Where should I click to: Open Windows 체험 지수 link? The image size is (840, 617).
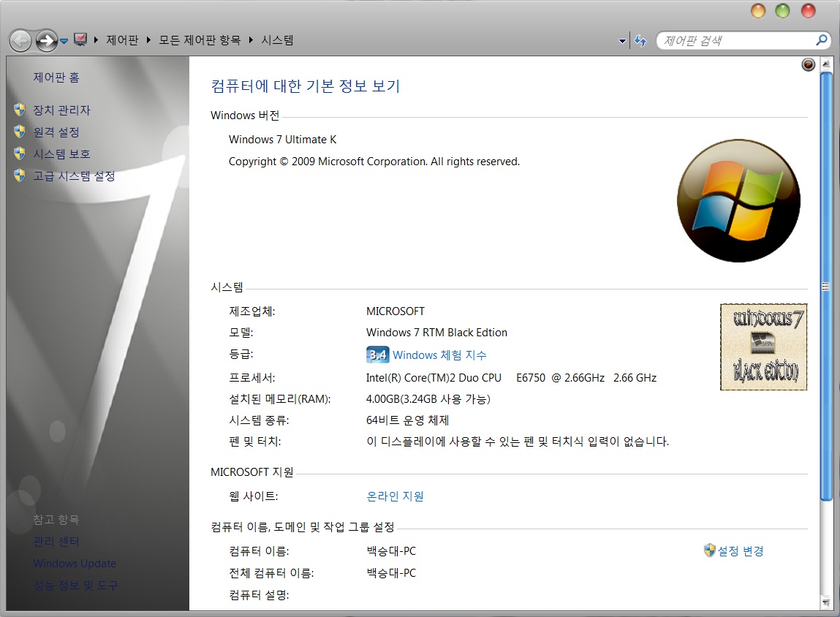439,355
